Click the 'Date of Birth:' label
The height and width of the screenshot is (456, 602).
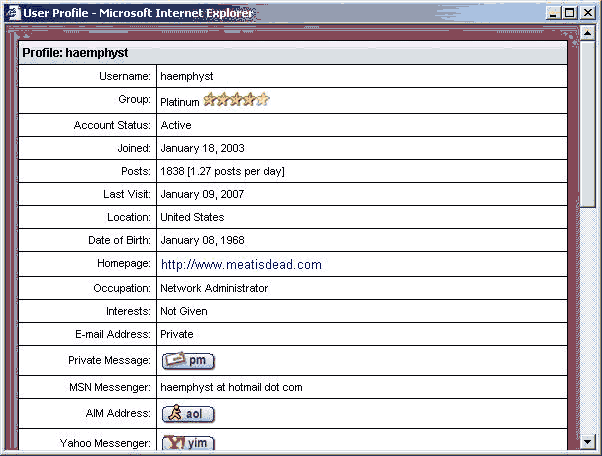coord(119,240)
